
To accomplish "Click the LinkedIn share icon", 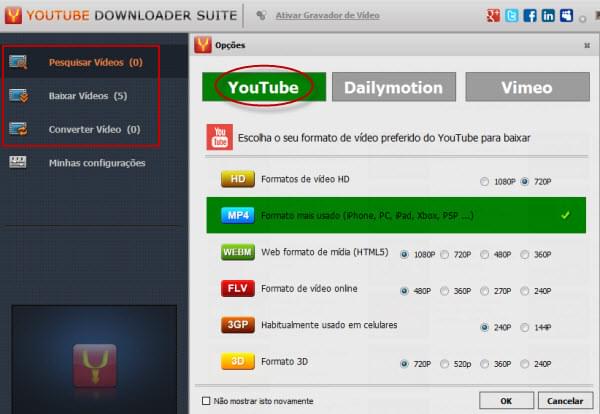I will tap(548, 15).
